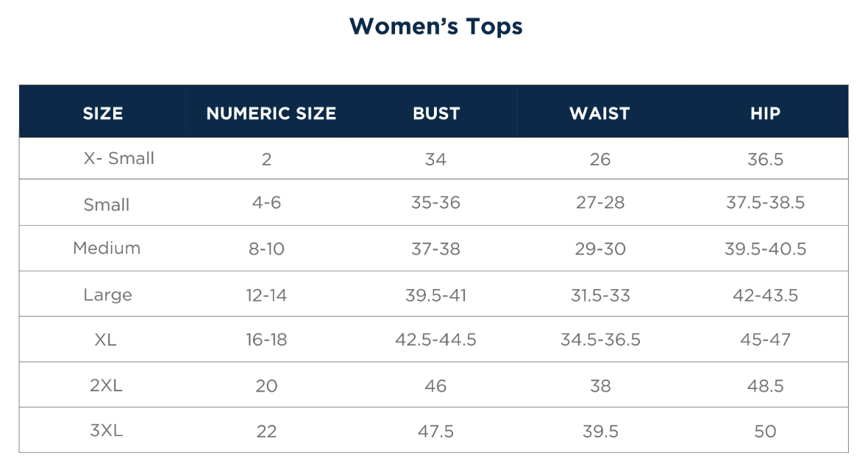Select the X- Small size row label
The image size is (868, 475).
click(118, 158)
